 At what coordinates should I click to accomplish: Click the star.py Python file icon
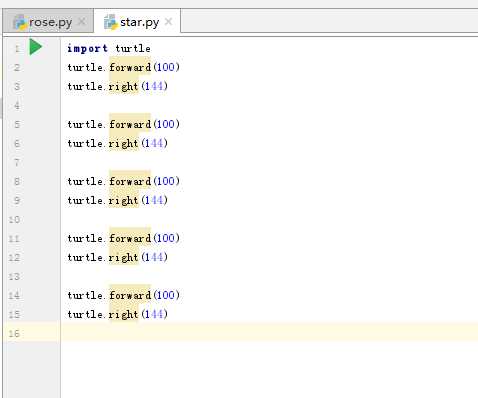110,22
